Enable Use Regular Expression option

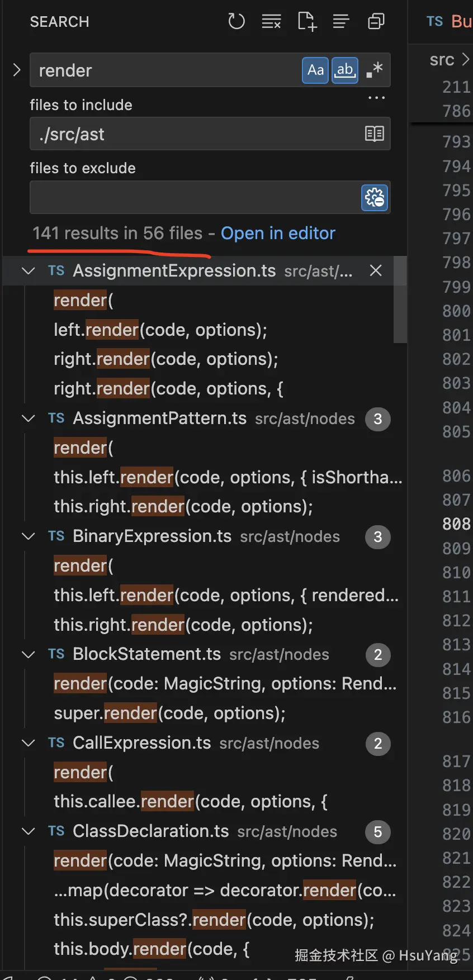click(x=375, y=70)
